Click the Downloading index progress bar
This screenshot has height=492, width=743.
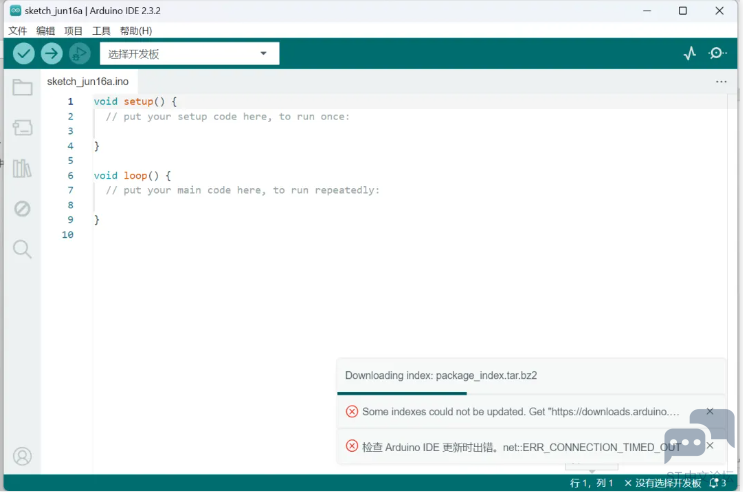pos(531,393)
